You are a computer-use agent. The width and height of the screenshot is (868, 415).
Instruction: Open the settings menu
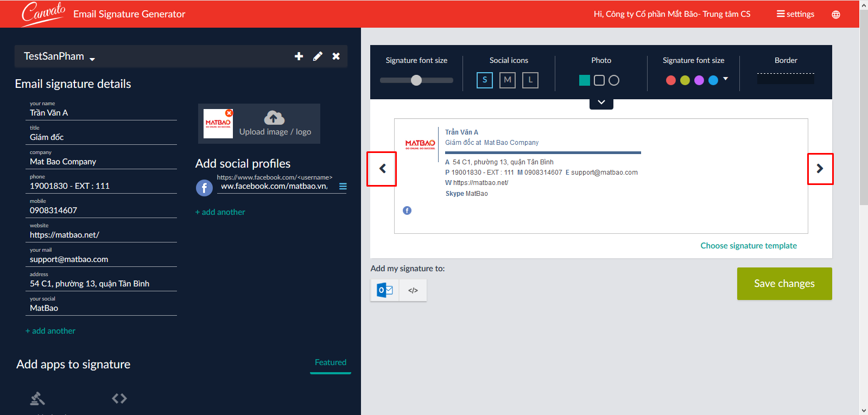pos(795,14)
